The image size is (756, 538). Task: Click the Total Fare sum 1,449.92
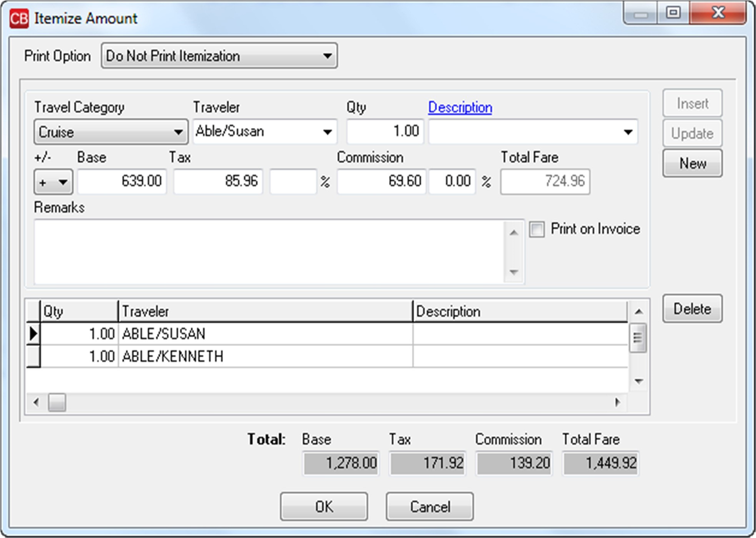pyautogui.click(x=601, y=463)
